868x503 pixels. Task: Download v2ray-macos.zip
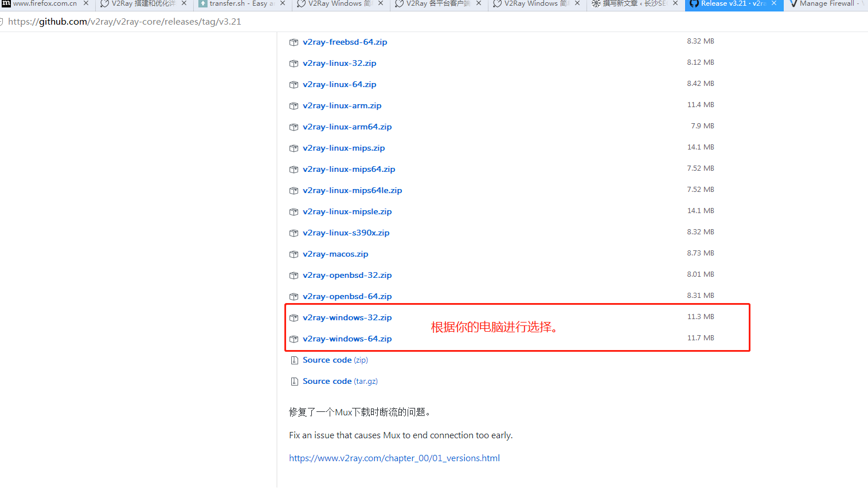click(335, 254)
